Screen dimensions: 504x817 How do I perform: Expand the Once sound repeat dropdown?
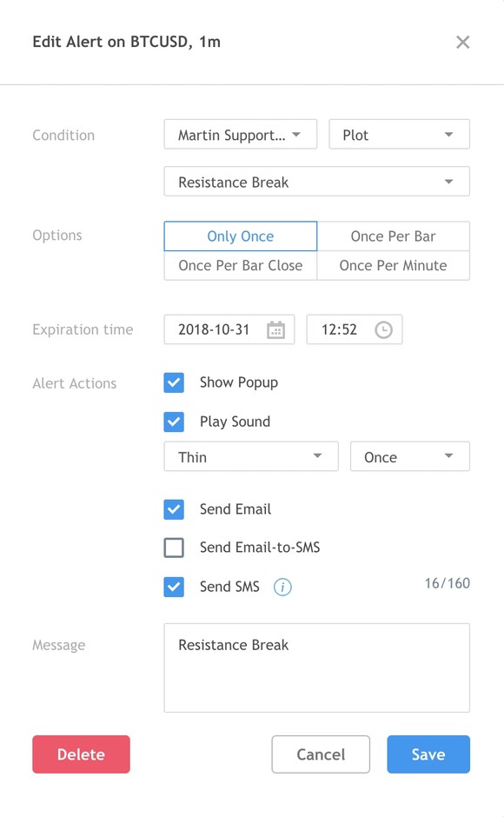click(x=410, y=456)
